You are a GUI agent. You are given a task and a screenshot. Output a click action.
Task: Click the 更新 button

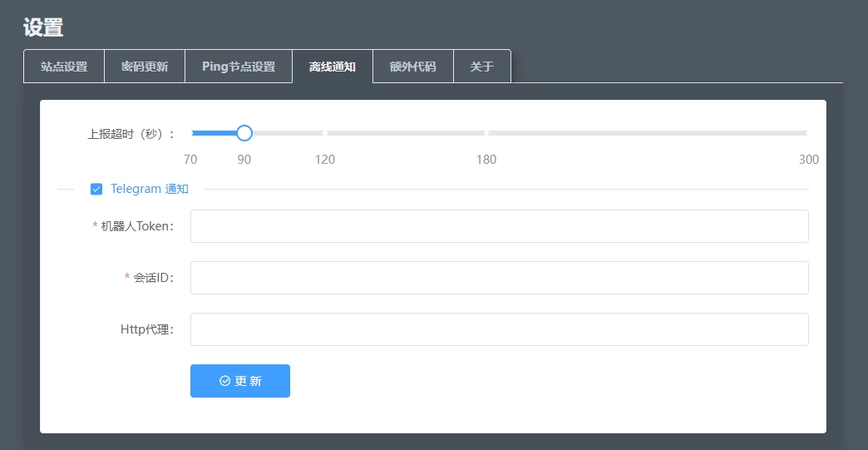[x=240, y=381]
